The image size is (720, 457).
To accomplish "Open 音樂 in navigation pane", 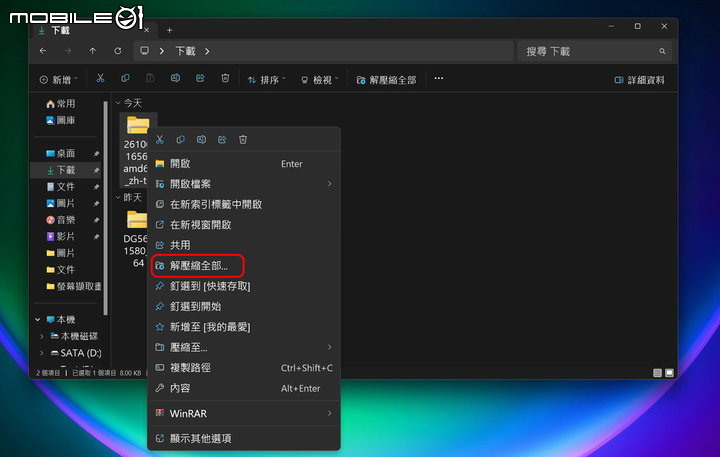I will (x=61, y=220).
